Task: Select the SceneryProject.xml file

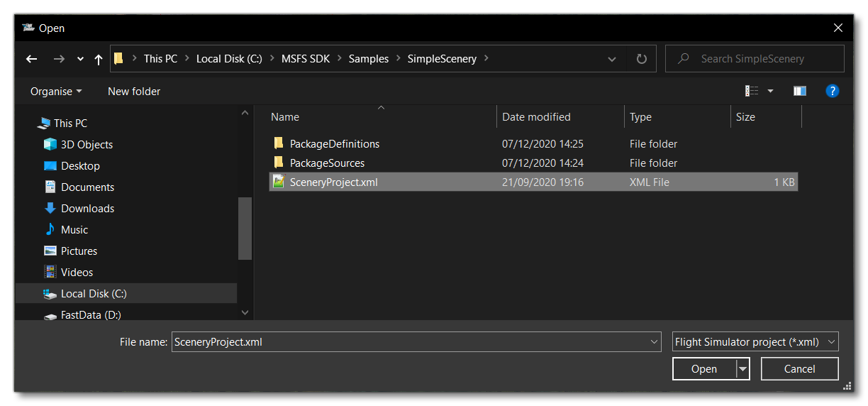Action: click(333, 182)
